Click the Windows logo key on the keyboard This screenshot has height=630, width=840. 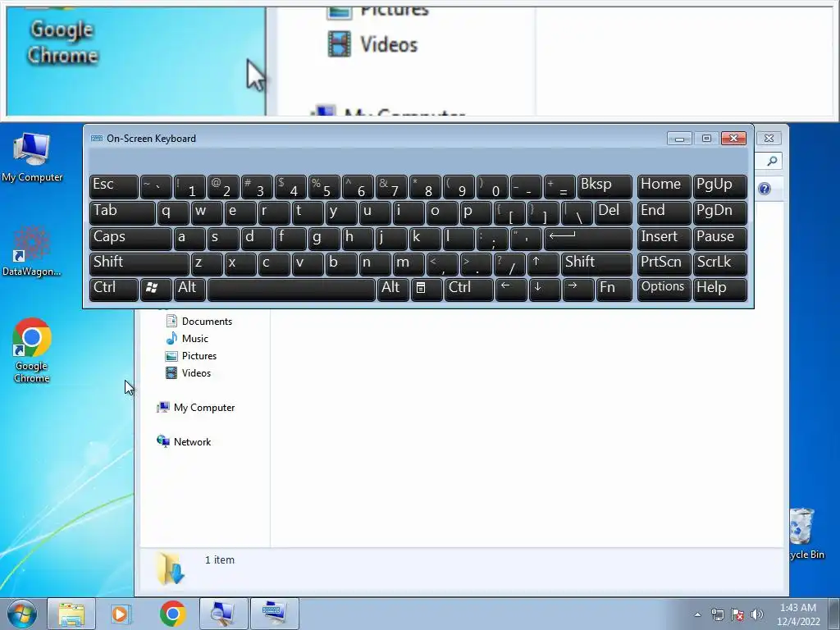pos(155,290)
